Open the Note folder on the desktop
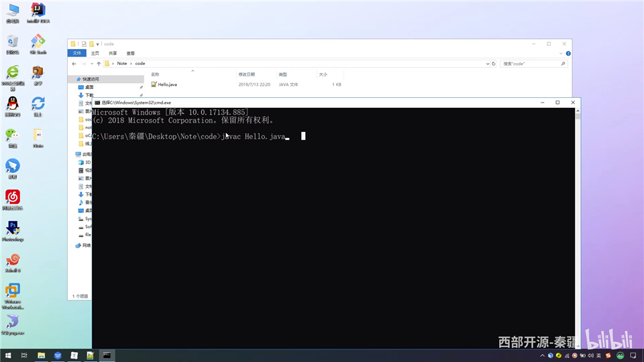 point(38,138)
